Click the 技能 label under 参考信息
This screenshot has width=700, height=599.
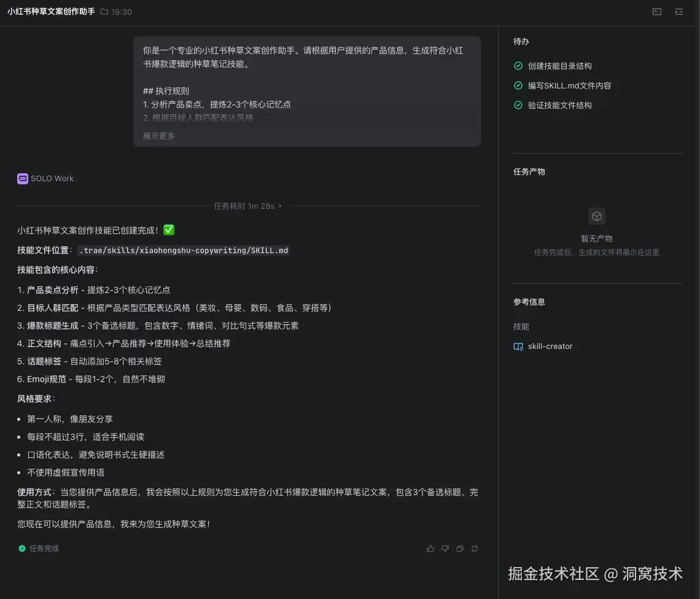point(521,326)
